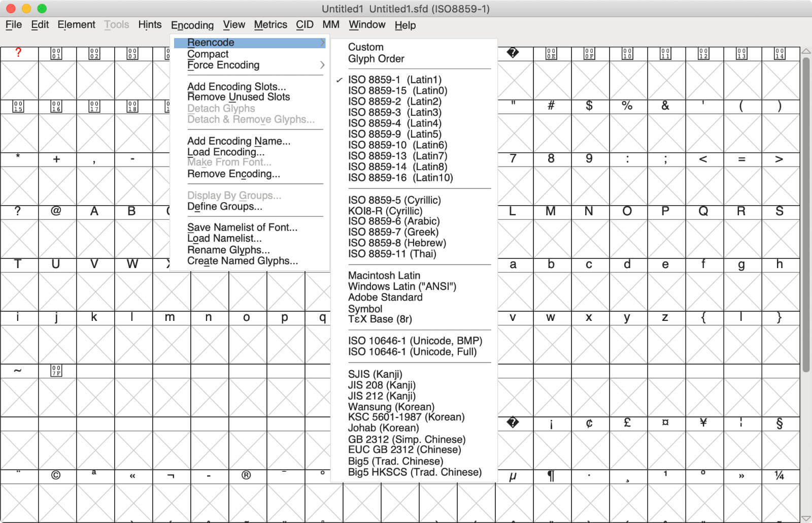Select the checked ISO 8859-1 (Latin1) encoding
The height and width of the screenshot is (523, 812).
coord(394,80)
